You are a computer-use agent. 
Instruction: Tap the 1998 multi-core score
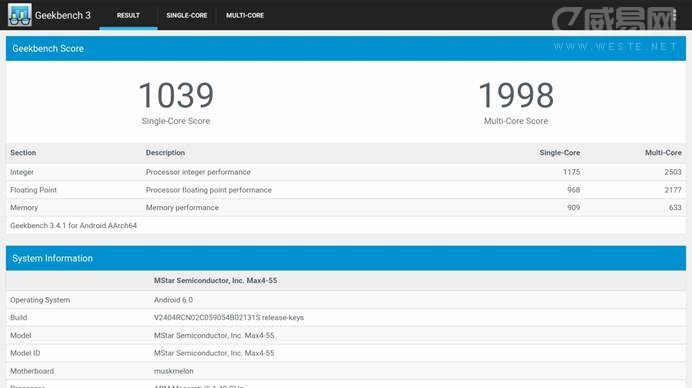click(516, 95)
